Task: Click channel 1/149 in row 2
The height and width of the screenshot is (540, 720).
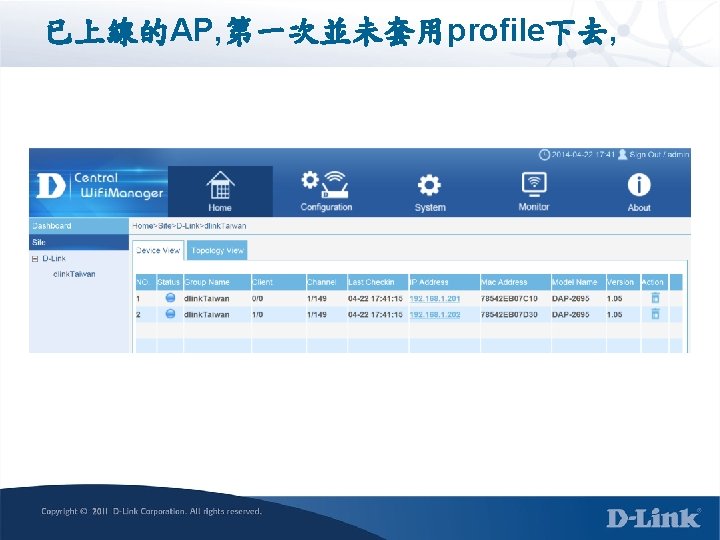Action: (x=316, y=315)
